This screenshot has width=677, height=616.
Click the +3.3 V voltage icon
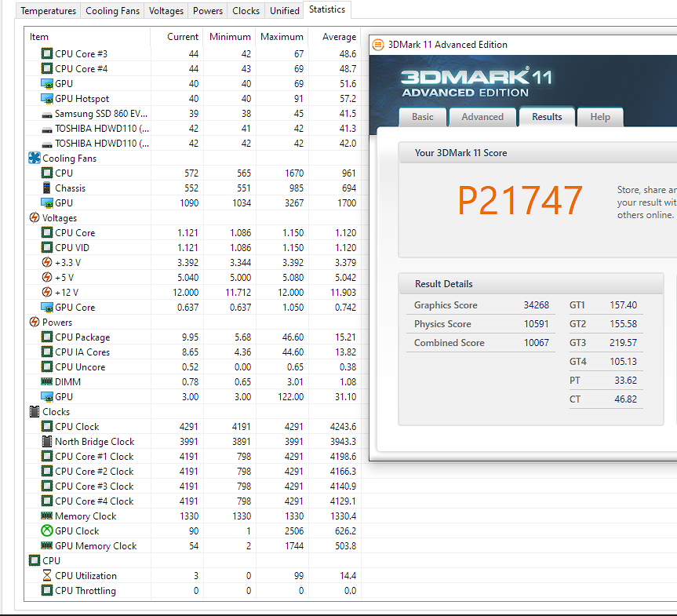pos(46,262)
